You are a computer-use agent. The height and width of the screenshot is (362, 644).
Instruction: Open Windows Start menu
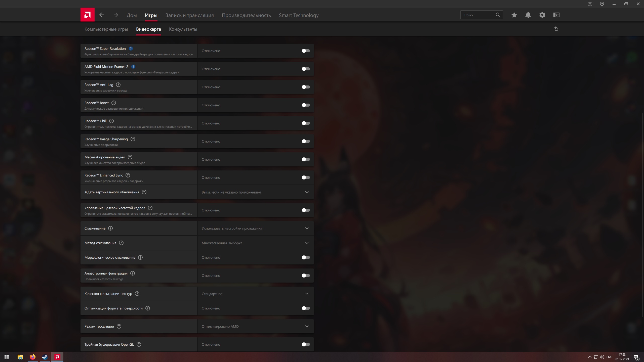[7, 357]
